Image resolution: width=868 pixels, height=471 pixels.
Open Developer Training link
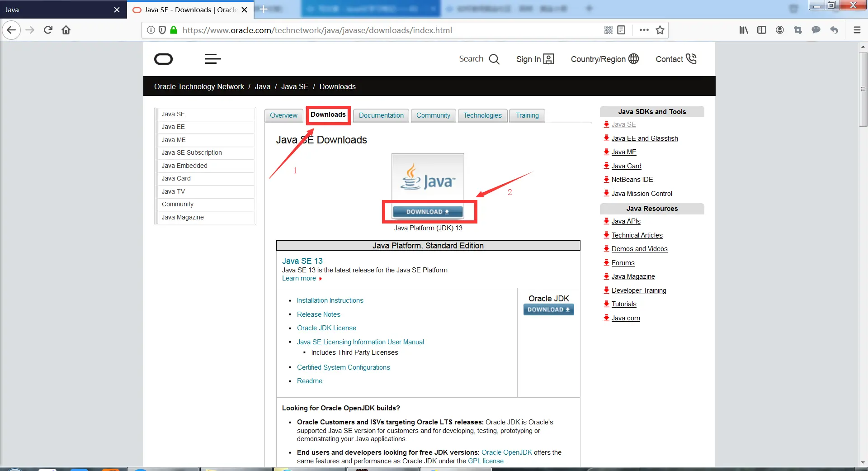(x=639, y=290)
